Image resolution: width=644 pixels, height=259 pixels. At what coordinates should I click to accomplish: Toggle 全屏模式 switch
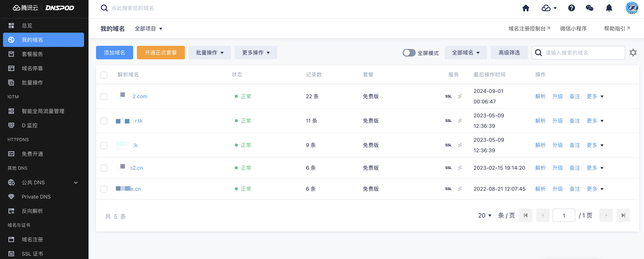coord(409,53)
